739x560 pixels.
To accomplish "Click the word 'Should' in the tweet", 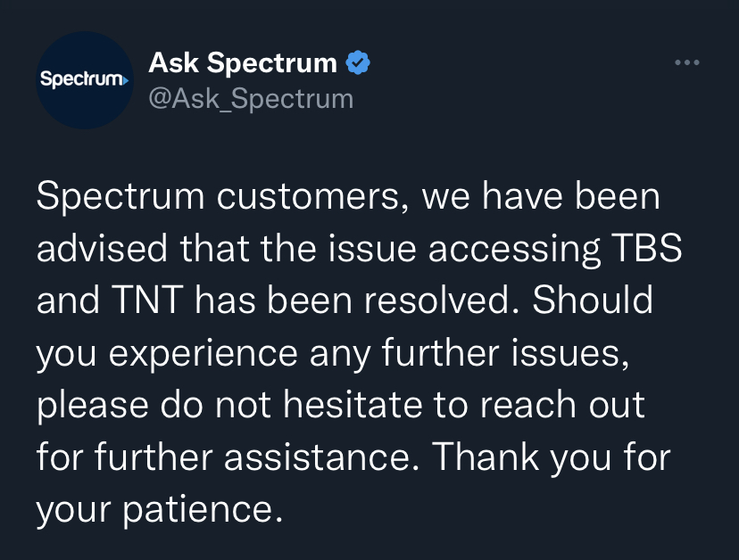I will [593, 300].
